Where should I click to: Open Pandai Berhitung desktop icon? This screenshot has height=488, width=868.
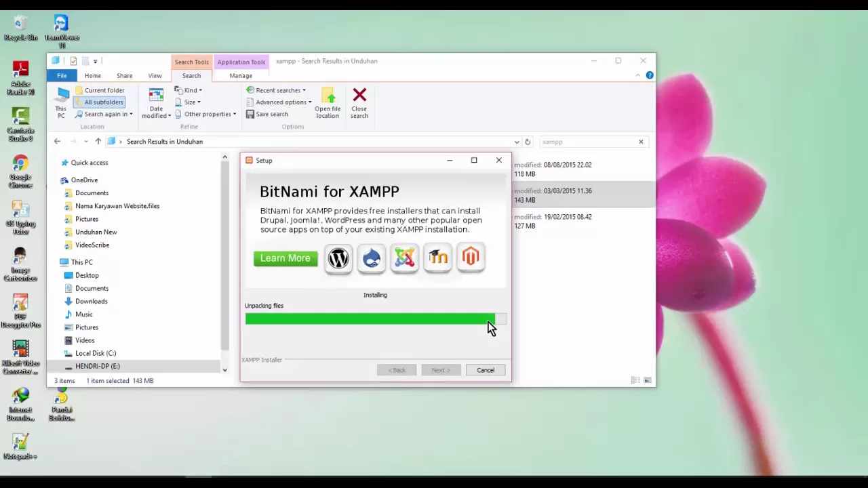coord(62,405)
